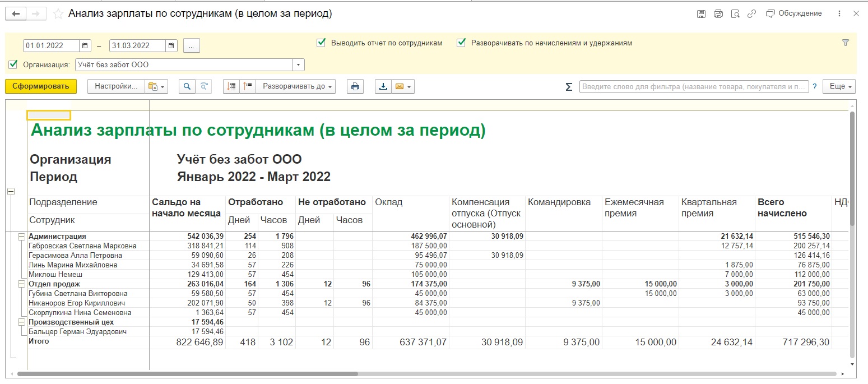
Task: Click the Итого row label
Action: point(39,341)
